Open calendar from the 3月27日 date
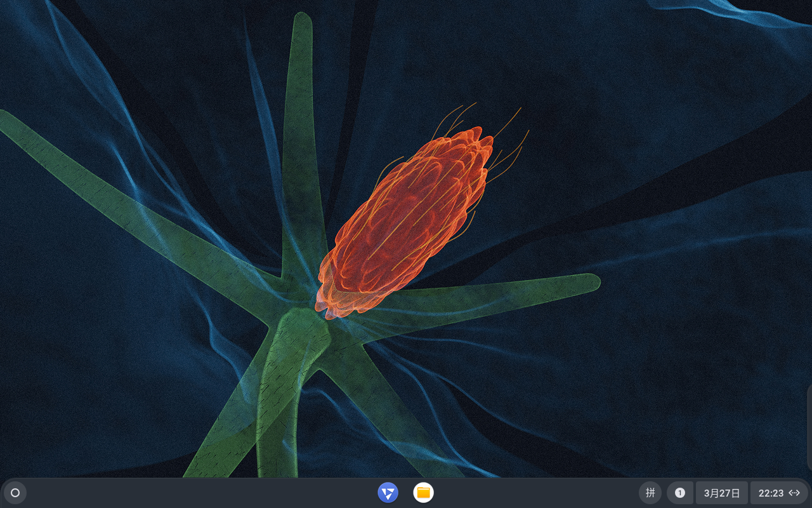 [722, 493]
